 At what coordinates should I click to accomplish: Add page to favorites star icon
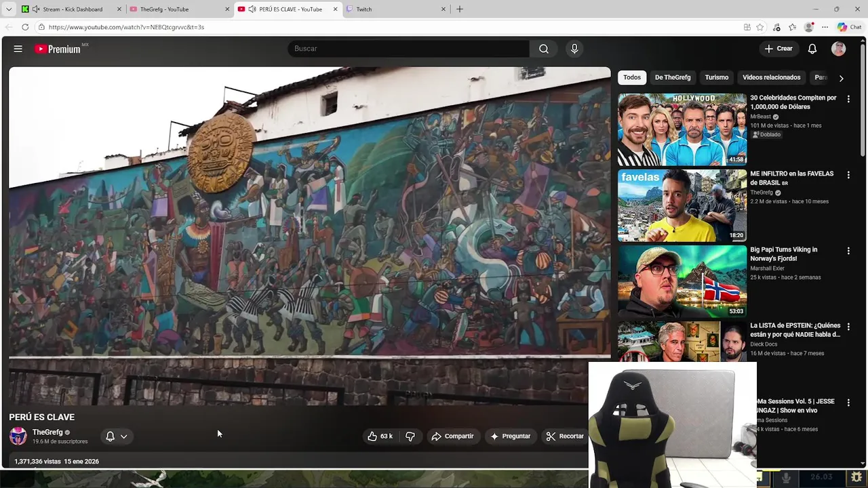coord(760,27)
